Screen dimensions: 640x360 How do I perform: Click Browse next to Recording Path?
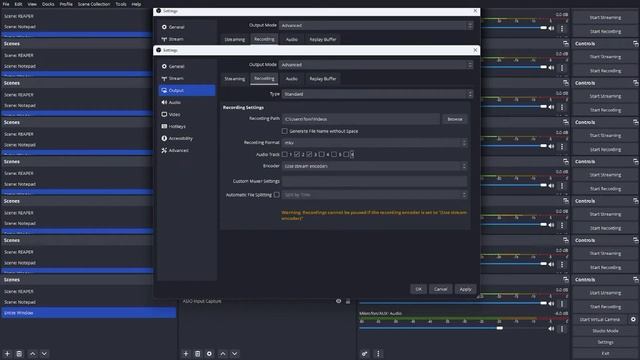pos(455,119)
